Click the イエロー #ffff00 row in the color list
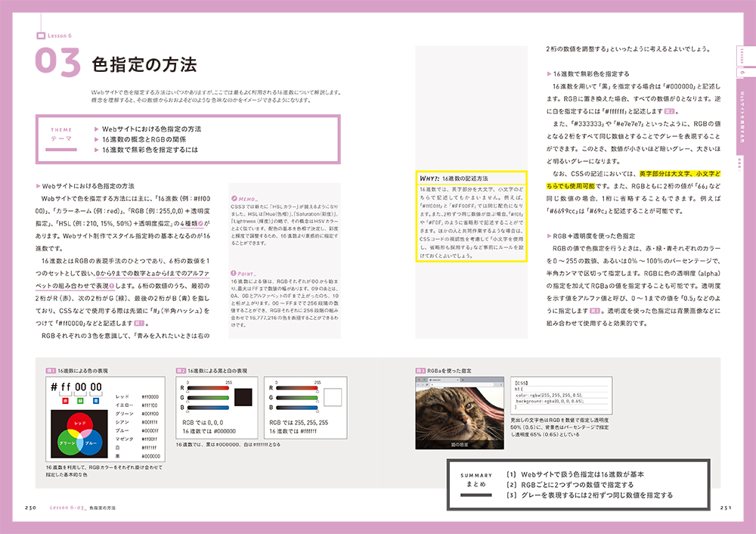The height and width of the screenshot is (534, 756). [x=137, y=405]
